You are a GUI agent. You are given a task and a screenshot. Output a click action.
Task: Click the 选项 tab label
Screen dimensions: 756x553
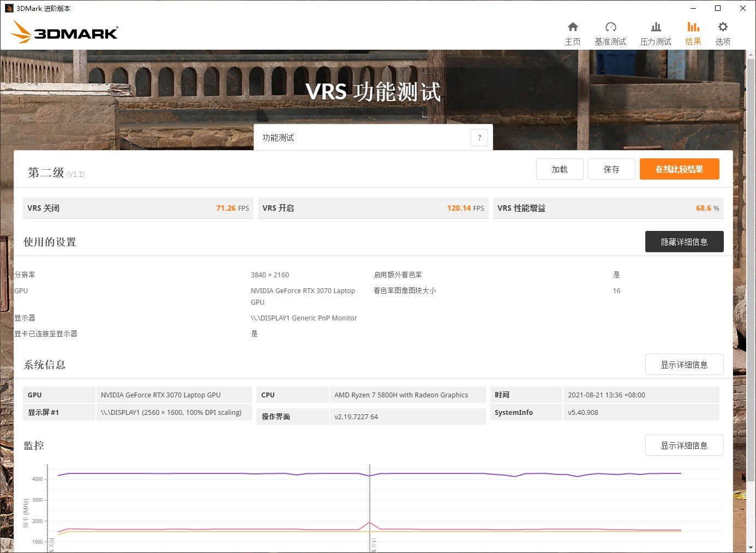[x=723, y=41]
